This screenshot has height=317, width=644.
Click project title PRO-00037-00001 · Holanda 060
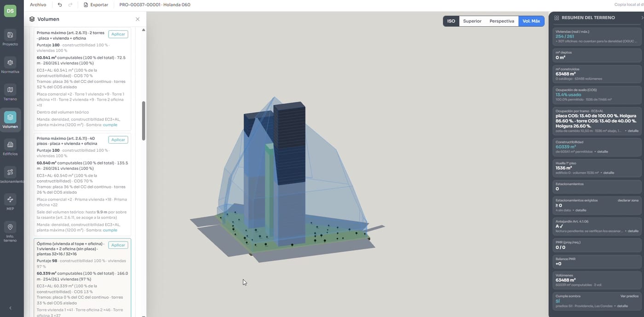(155, 5)
